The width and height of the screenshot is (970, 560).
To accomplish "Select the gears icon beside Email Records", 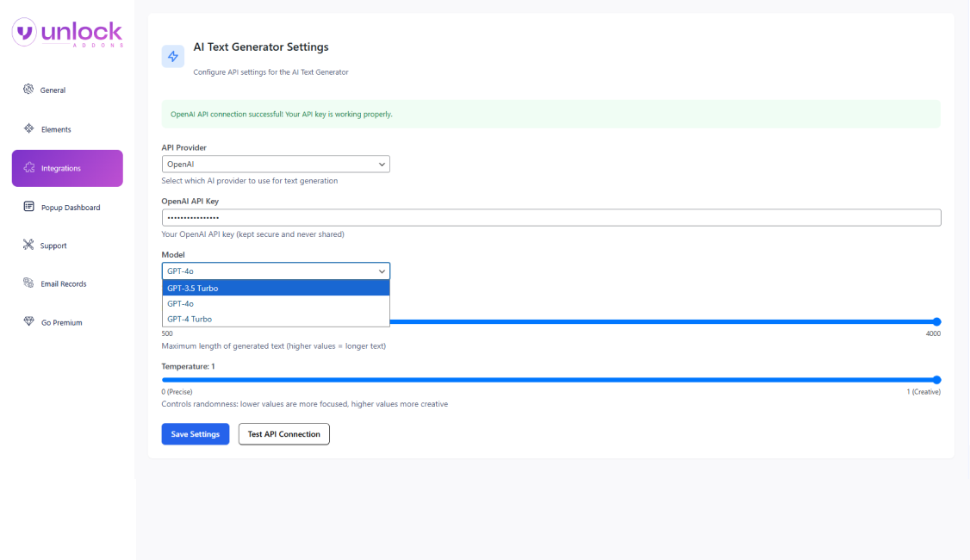I will (28, 283).
